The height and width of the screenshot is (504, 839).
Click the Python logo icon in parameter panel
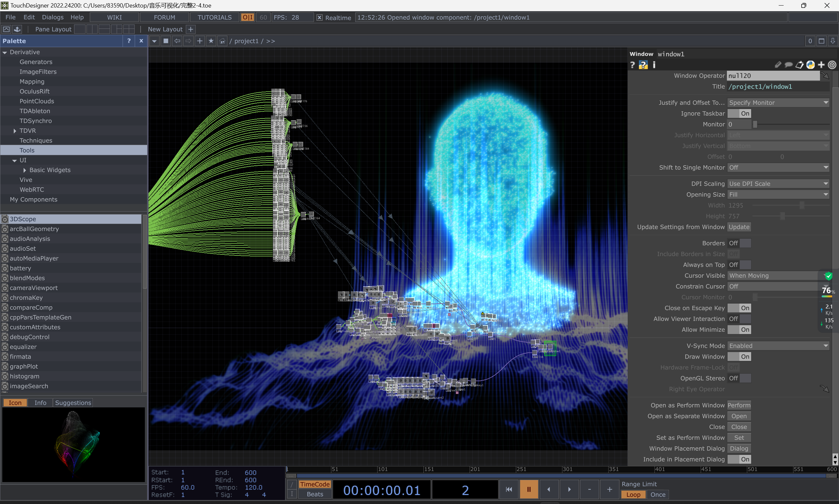[x=810, y=65]
